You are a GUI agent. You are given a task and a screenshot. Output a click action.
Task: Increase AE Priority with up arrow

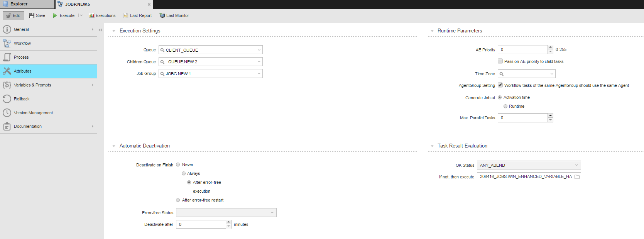551,47
